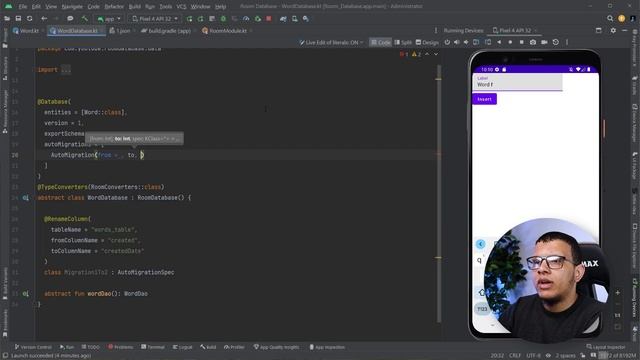Go to next highlighted error arrow
Screen dimensions: 640x360
pyautogui.click(x=436, y=54)
